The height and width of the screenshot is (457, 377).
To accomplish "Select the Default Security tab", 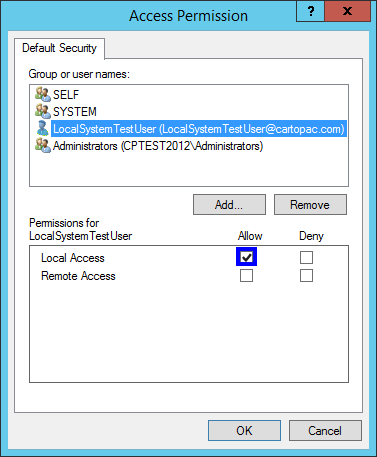I will tap(59, 48).
